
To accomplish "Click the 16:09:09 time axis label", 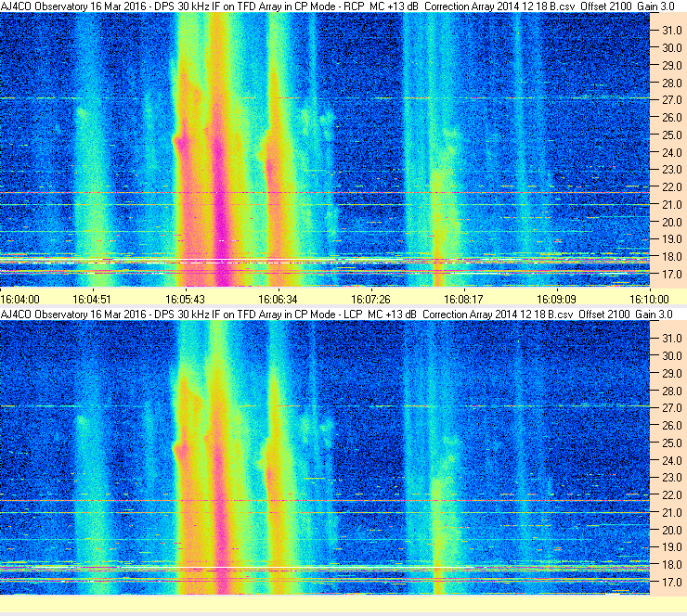I will 556,300.
